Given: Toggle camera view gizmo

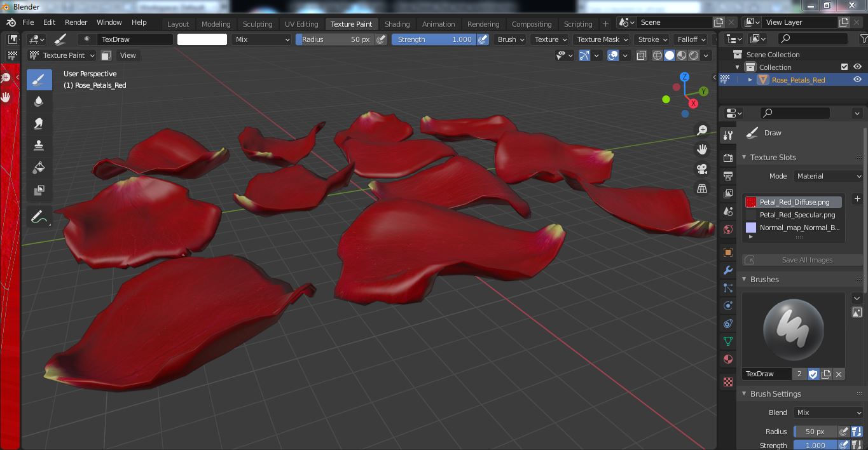Looking at the screenshot, I should pyautogui.click(x=702, y=169).
